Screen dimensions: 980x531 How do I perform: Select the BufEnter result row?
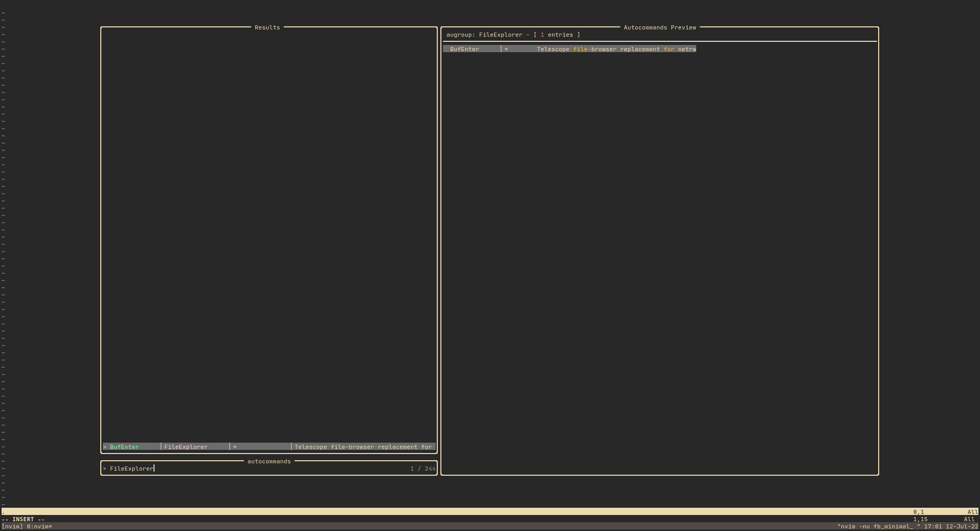269,447
